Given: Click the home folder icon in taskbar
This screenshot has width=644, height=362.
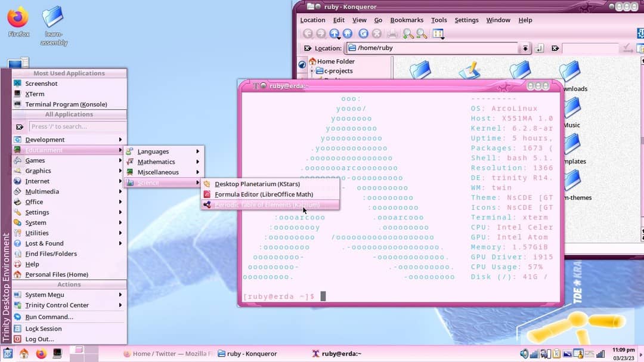Looking at the screenshot, I should pos(24,354).
